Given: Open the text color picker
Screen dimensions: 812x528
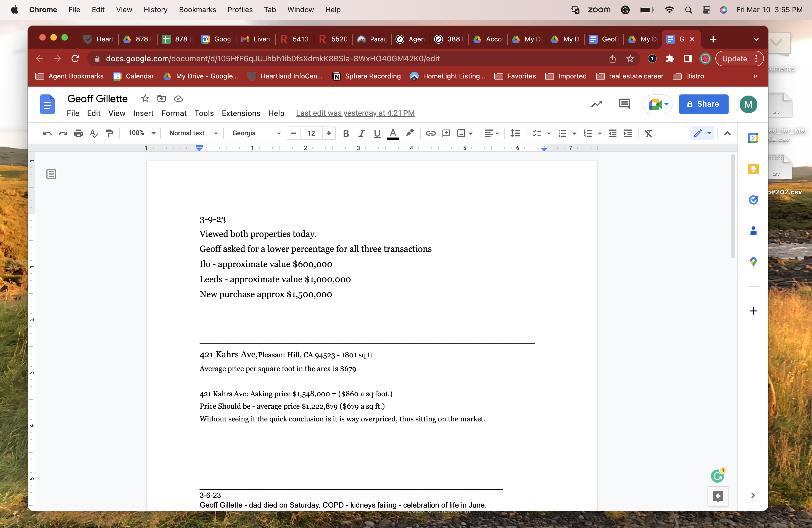Looking at the screenshot, I should pos(393,133).
